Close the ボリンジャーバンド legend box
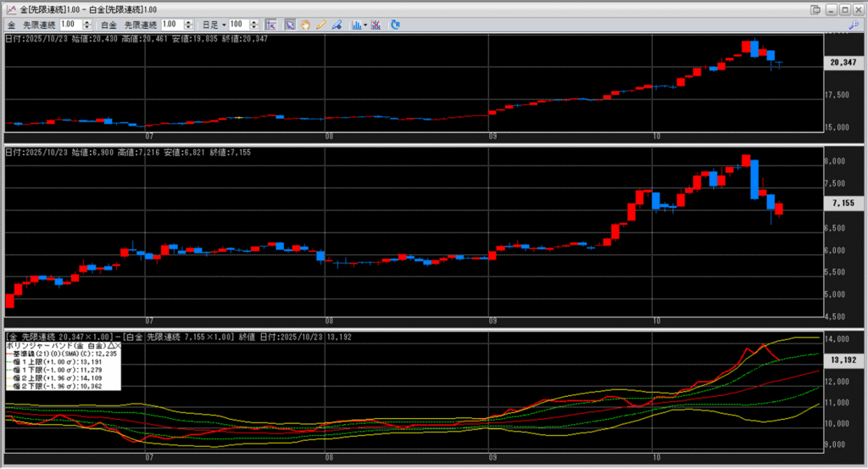This screenshot has width=868, height=469. pos(118,347)
